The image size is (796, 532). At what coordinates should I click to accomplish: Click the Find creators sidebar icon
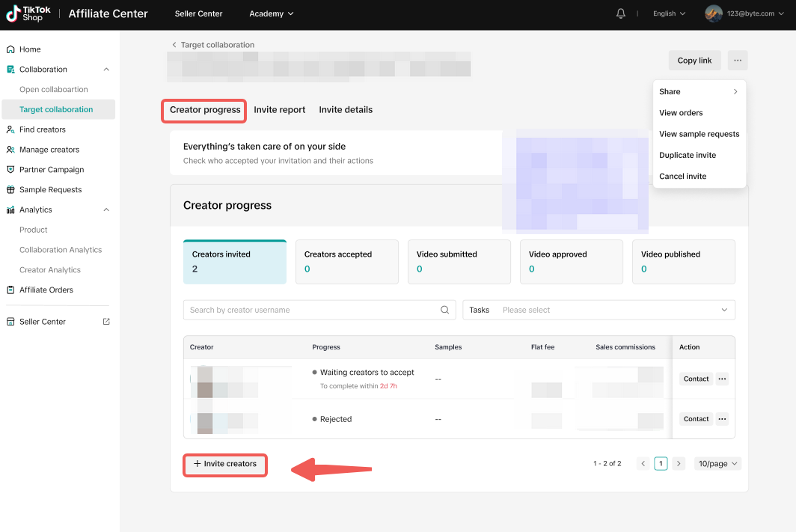[x=10, y=129]
